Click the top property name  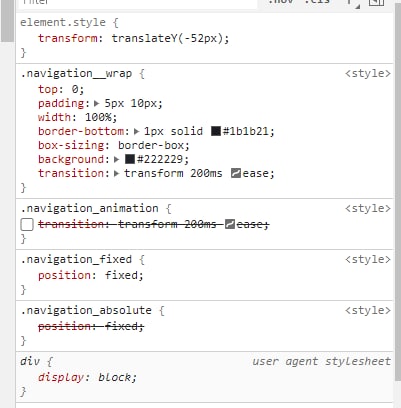48,89
